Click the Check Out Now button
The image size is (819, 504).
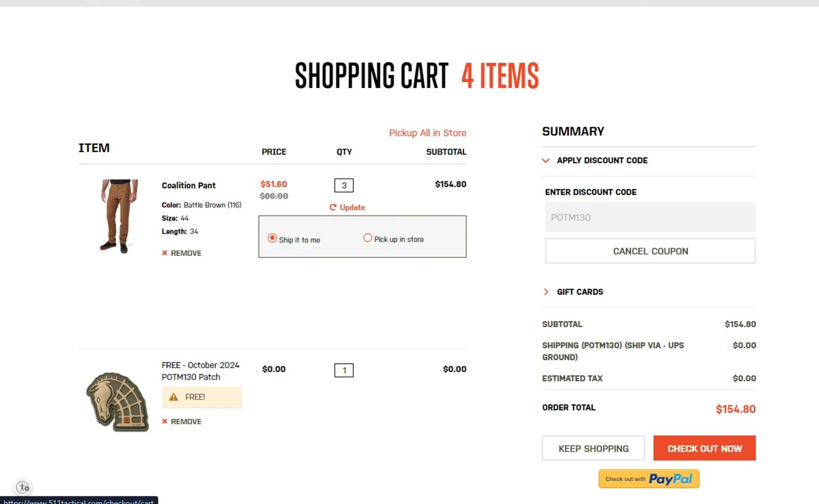704,448
